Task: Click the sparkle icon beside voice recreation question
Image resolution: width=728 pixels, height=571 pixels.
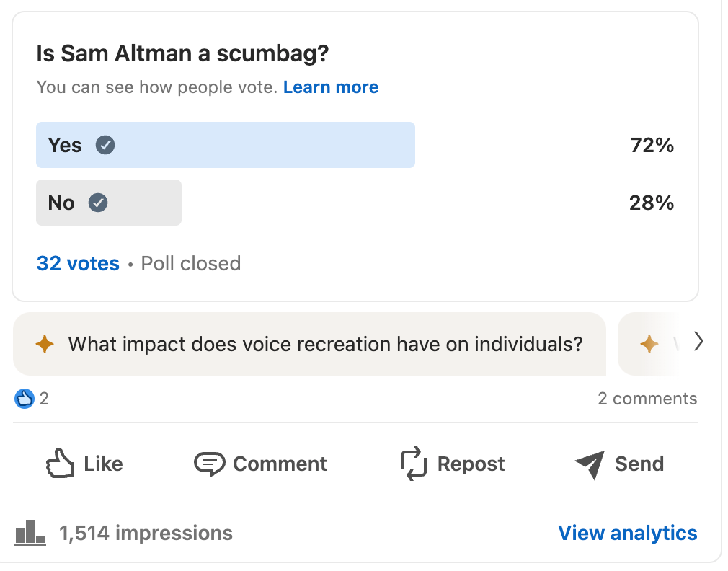Action: tap(45, 344)
